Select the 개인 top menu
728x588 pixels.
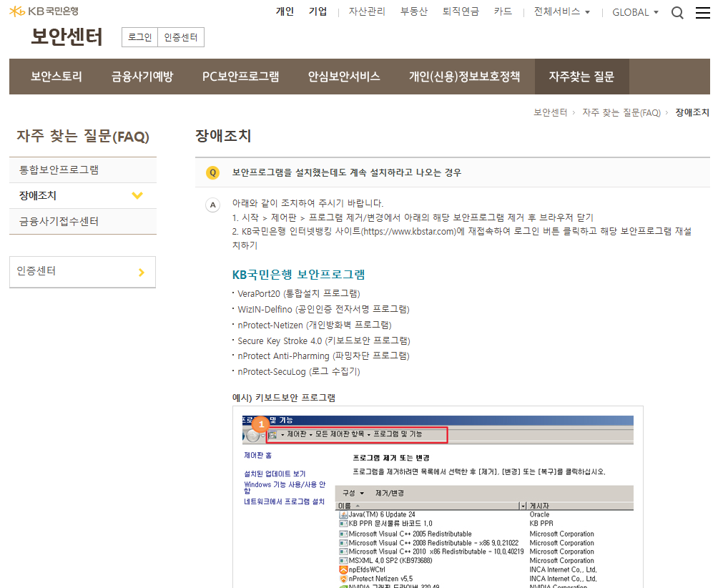click(x=285, y=11)
